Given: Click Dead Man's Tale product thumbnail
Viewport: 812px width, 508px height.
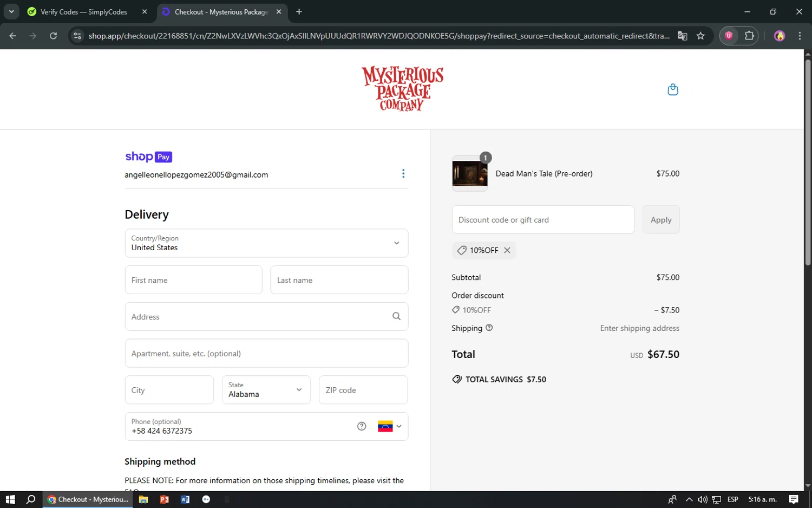Looking at the screenshot, I should 470,174.
